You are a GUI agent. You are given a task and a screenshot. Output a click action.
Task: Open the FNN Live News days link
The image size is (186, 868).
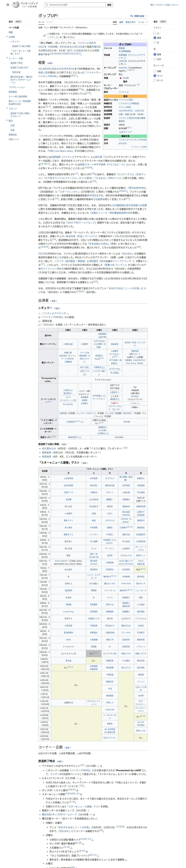click(x=61, y=151)
